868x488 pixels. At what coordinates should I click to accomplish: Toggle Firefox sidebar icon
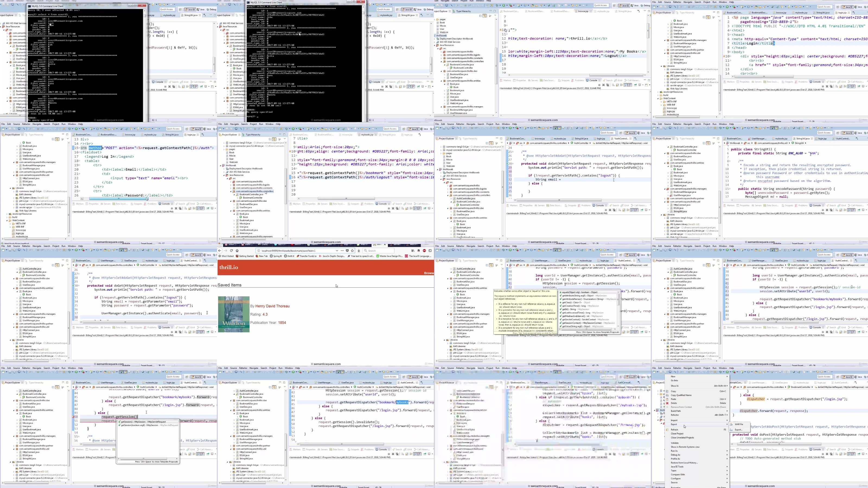coord(430,251)
